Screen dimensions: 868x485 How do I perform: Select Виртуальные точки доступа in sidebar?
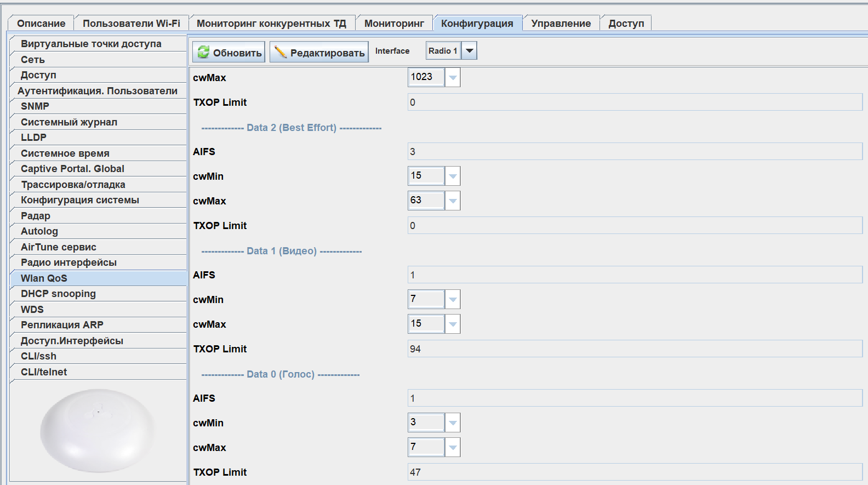[x=91, y=44]
